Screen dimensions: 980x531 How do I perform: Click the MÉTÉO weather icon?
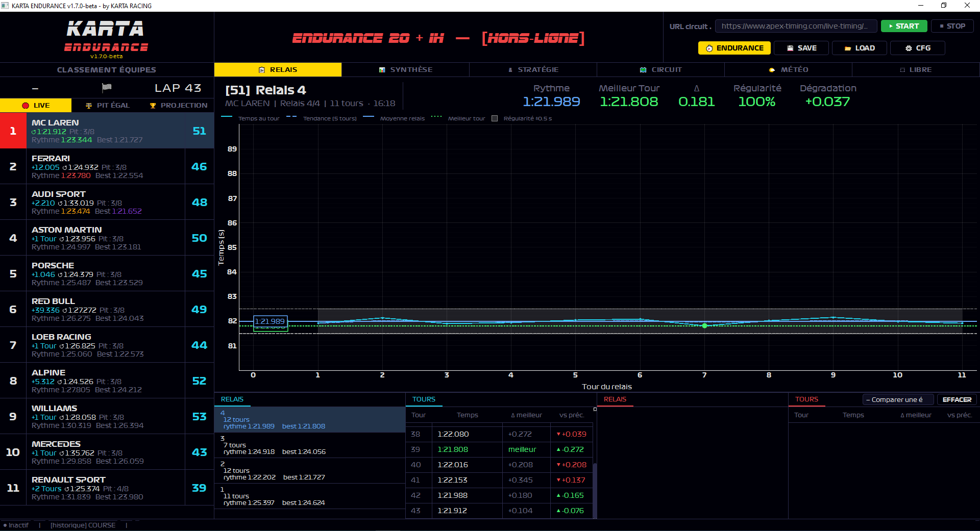tap(772, 70)
